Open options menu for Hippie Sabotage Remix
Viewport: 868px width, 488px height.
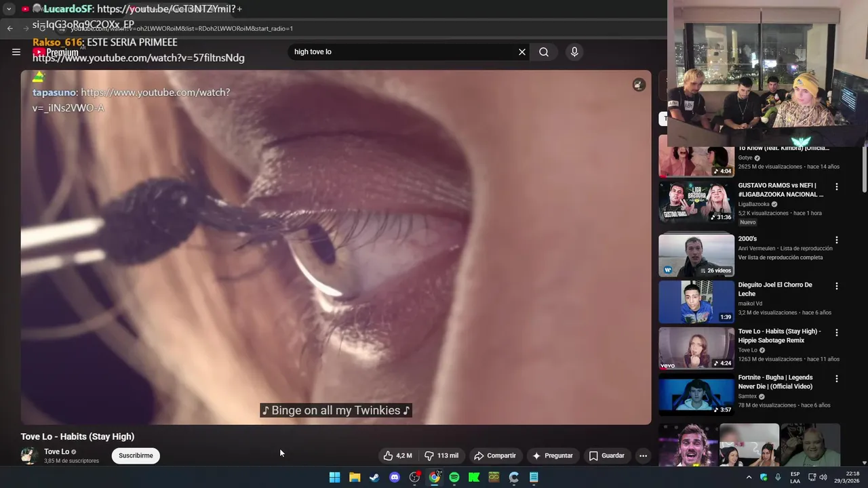point(836,333)
